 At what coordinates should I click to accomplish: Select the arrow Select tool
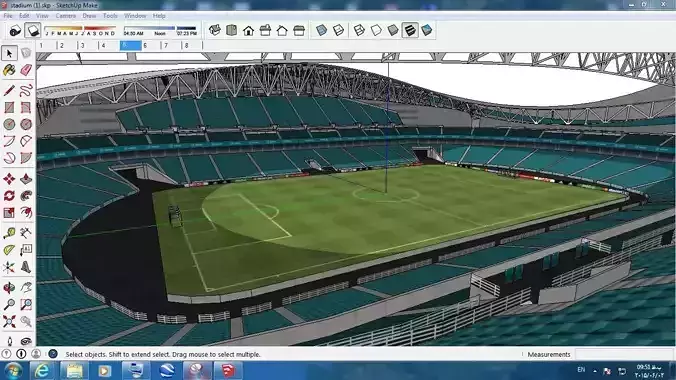(9, 53)
